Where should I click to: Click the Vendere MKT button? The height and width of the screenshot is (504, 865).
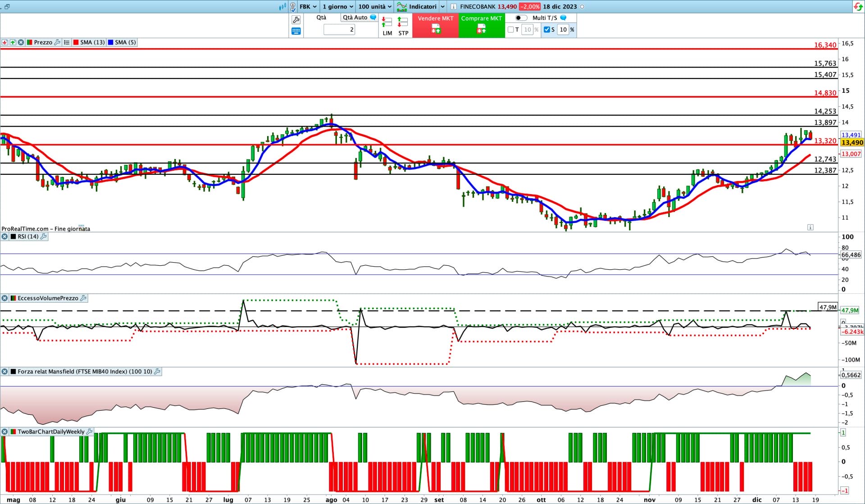click(x=435, y=25)
